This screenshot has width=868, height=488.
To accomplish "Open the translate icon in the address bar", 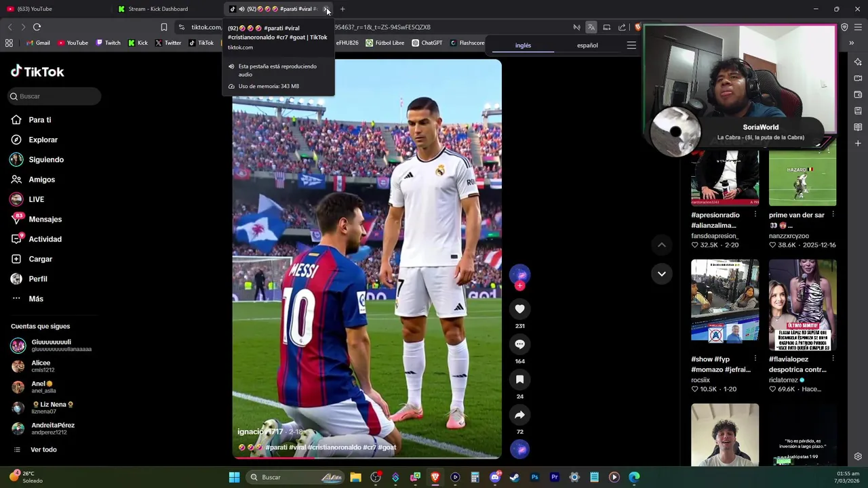I will (591, 27).
